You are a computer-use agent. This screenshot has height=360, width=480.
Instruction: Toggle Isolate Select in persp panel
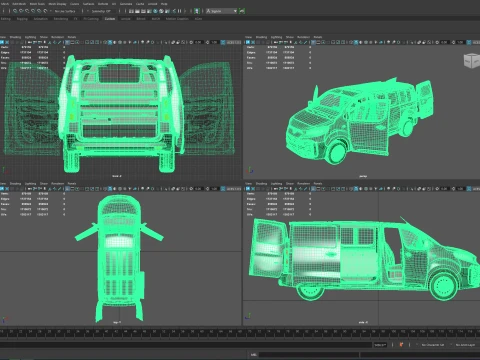[411, 42]
